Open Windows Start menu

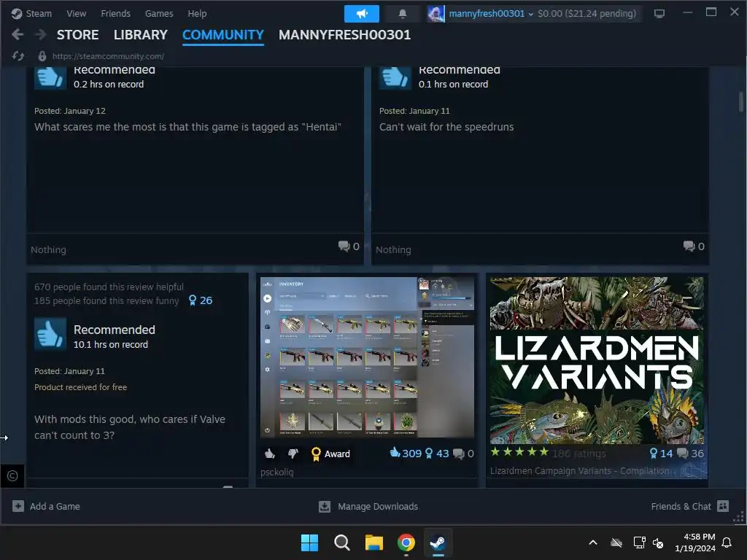tap(309, 542)
